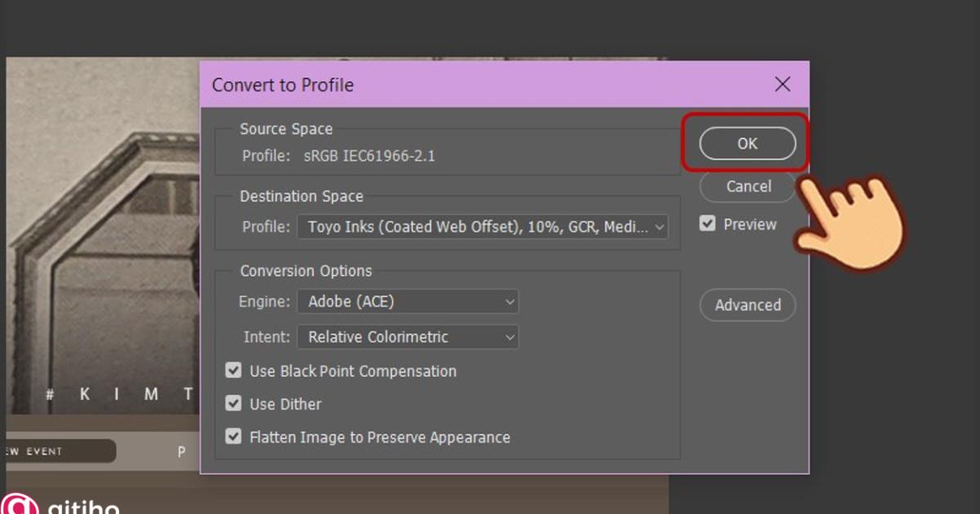Toggle Flatten Image to Preserve Appearance
Viewport: 980px width, 514px height.
click(234, 437)
